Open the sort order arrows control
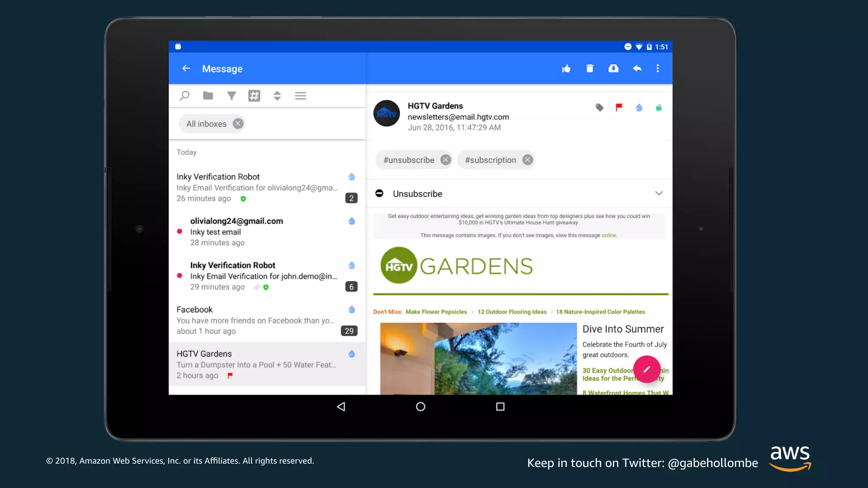 tap(277, 96)
